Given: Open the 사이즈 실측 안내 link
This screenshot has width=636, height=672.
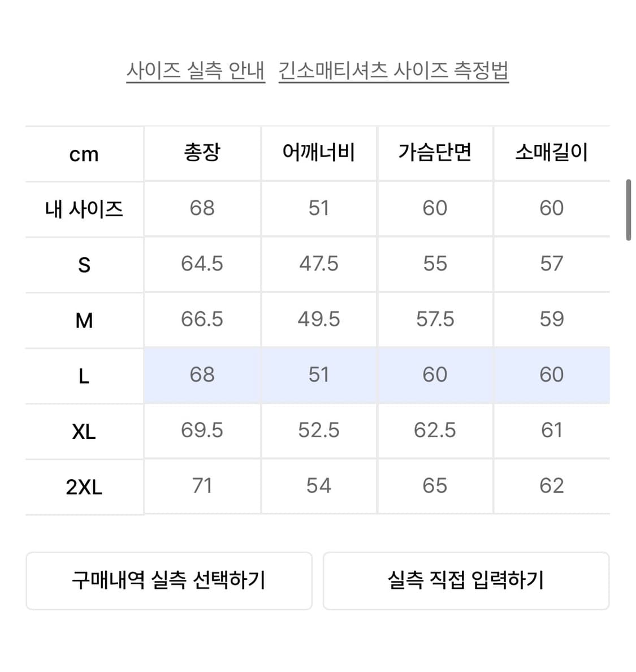Looking at the screenshot, I should pos(195,71).
